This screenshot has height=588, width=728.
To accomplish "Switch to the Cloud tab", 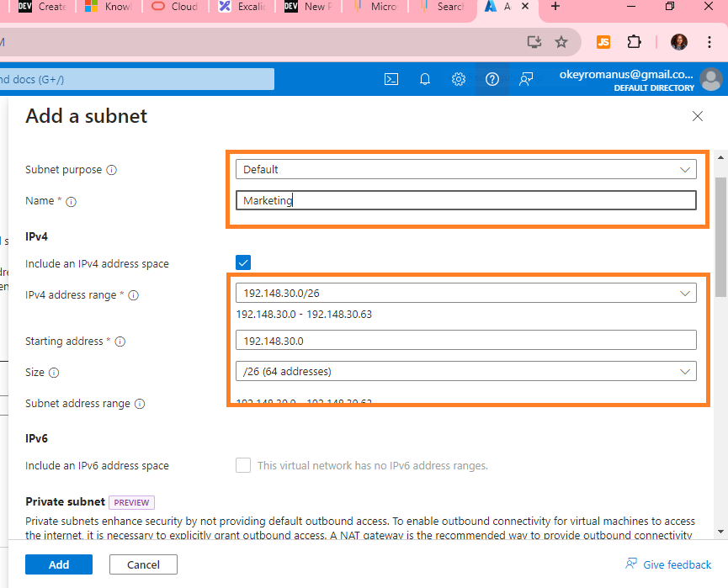I will point(175,7).
